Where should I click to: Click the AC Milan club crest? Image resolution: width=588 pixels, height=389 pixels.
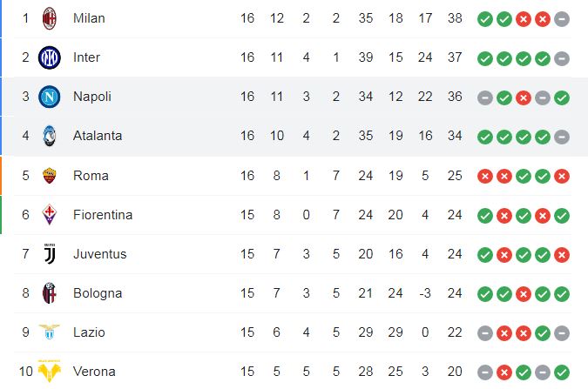pos(49,18)
